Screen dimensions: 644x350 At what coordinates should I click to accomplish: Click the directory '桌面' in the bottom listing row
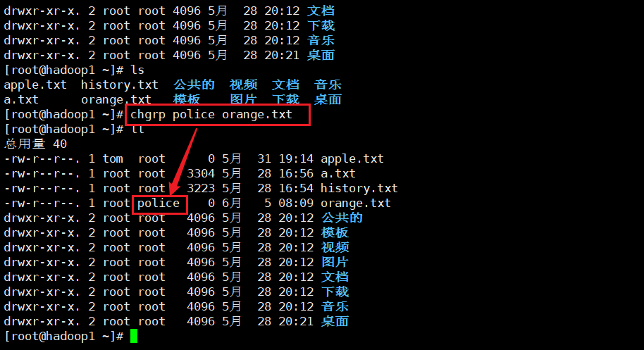point(335,321)
